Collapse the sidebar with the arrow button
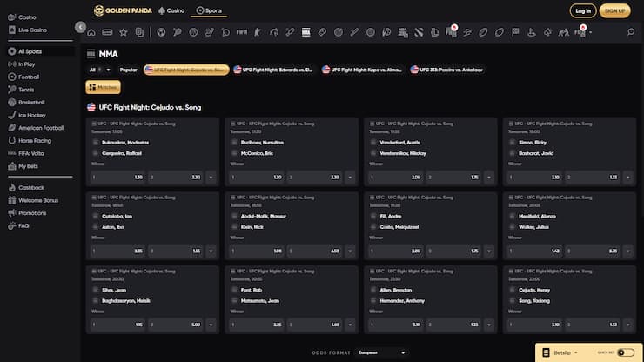The height and width of the screenshot is (362, 644). click(x=80, y=27)
